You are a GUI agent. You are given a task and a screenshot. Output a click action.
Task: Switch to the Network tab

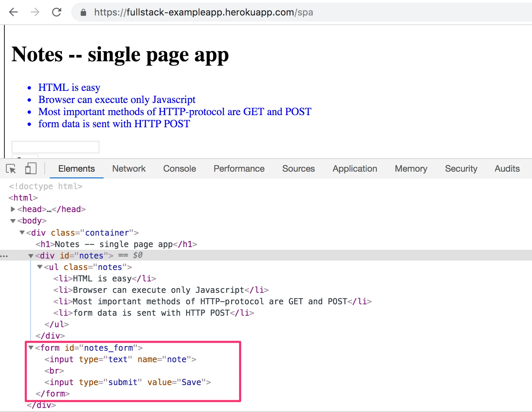click(x=129, y=169)
